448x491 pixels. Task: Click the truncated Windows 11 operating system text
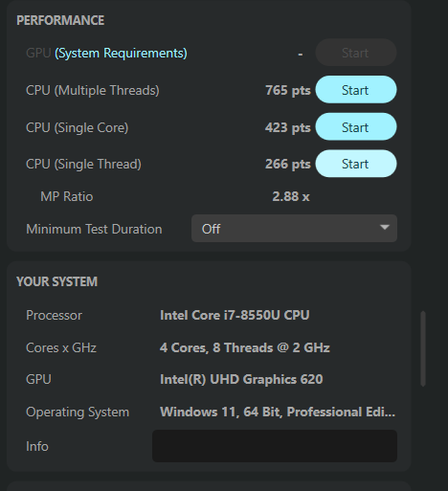tap(278, 412)
